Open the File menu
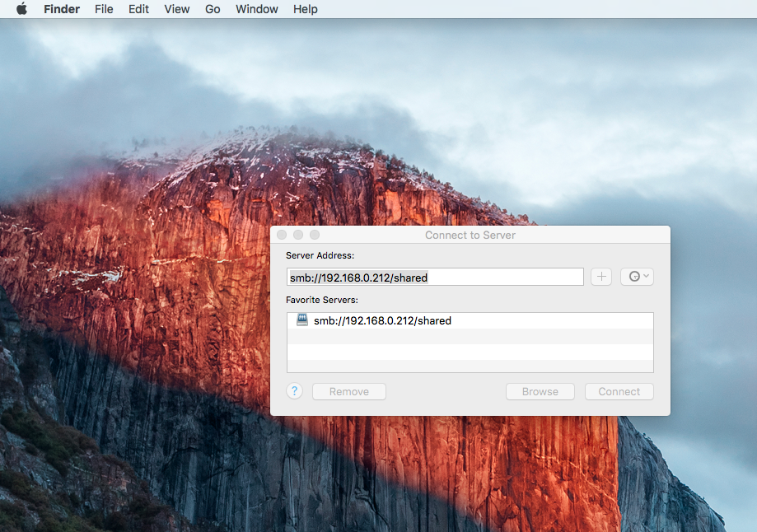Screen dimensions: 757x532 104,9
